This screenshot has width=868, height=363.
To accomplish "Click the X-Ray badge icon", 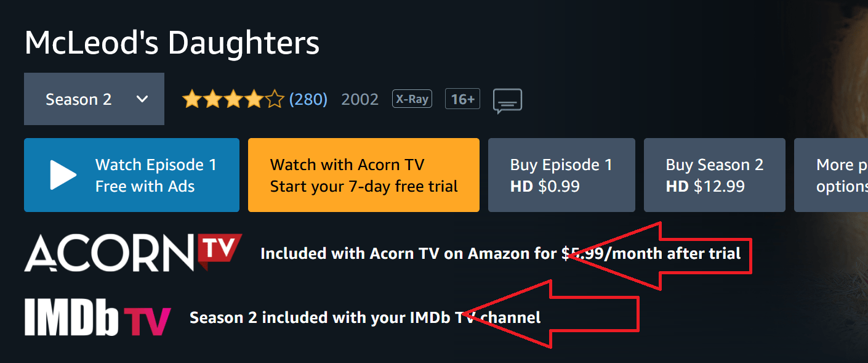I will pos(412,99).
